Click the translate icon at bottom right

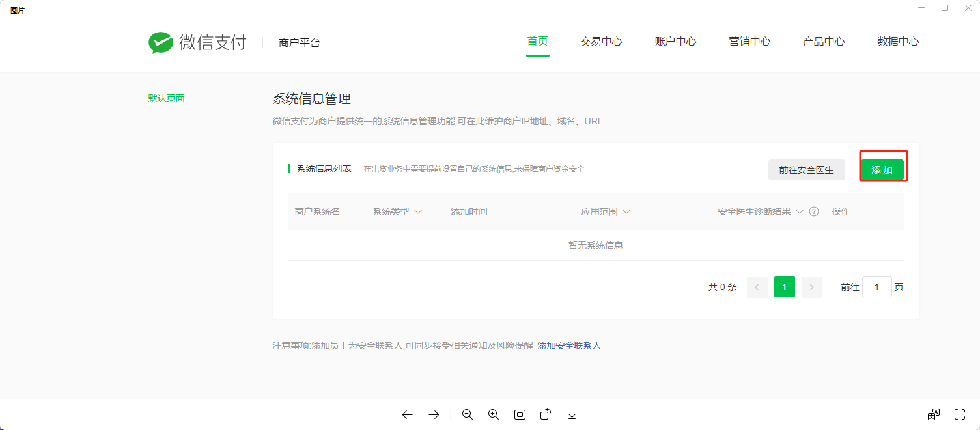933,414
